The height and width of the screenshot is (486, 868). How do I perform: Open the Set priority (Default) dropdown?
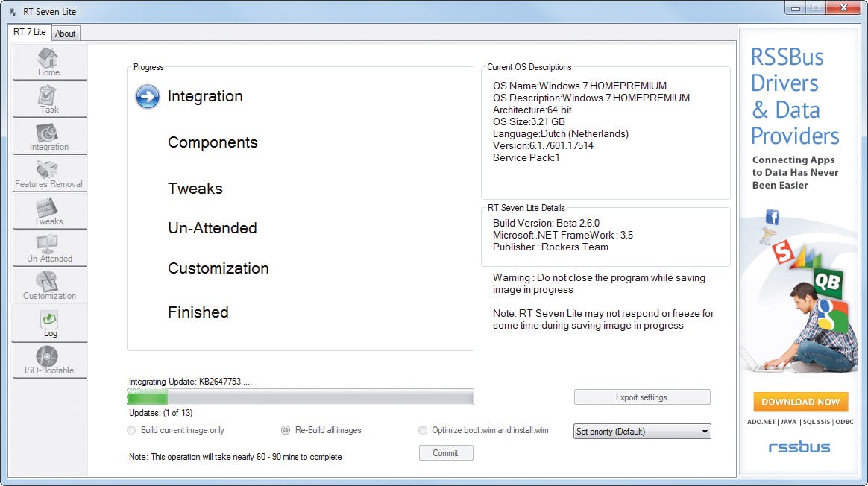click(x=642, y=431)
